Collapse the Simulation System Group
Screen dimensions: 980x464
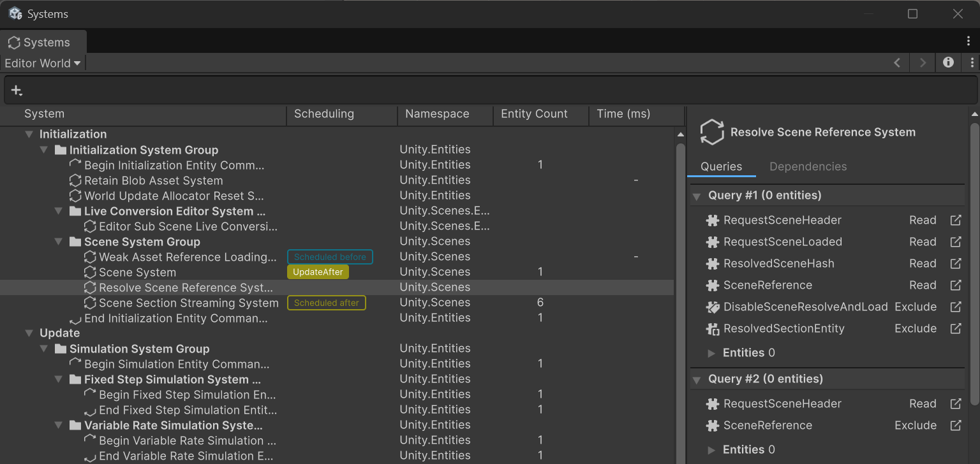(x=44, y=349)
